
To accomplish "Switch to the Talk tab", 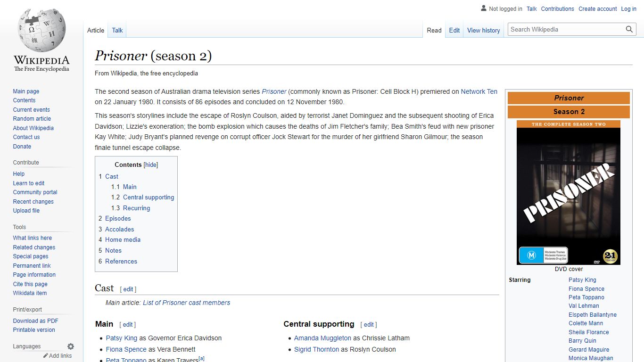I will (x=117, y=30).
